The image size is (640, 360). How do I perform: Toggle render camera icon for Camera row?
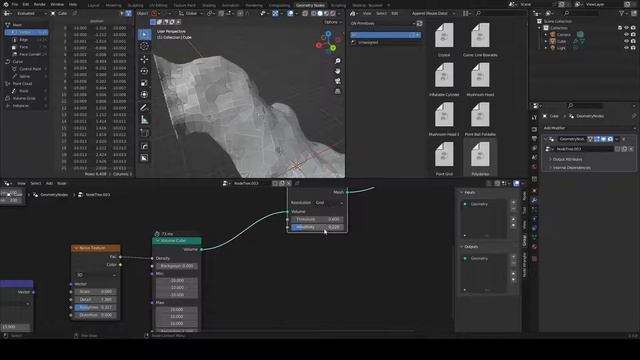click(x=633, y=35)
